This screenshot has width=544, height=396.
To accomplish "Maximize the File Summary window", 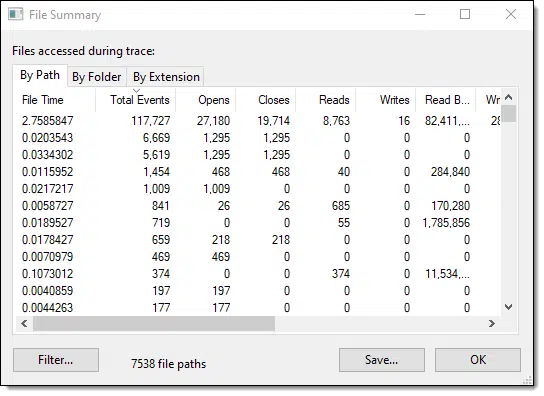I will coord(465,15).
